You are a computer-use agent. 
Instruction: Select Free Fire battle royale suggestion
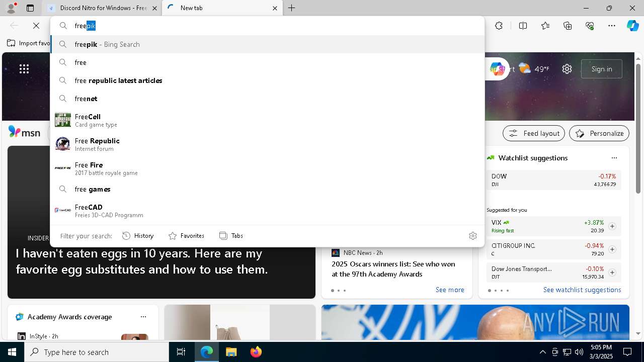click(267, 168)
